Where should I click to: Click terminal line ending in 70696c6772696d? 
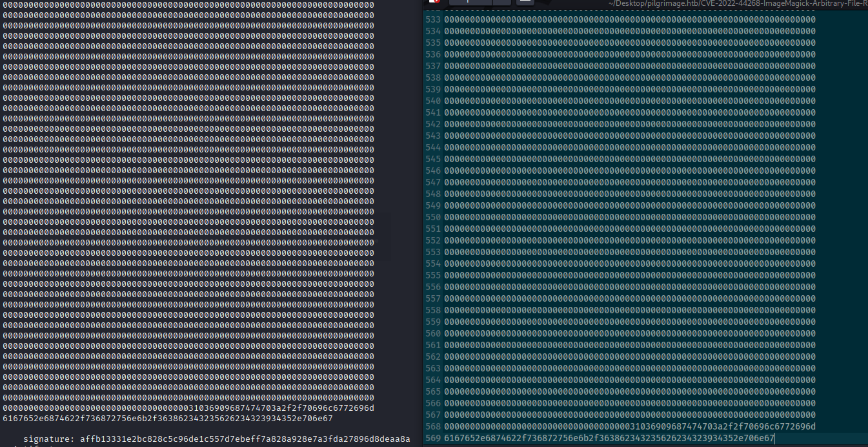click(x=188, y=408)
